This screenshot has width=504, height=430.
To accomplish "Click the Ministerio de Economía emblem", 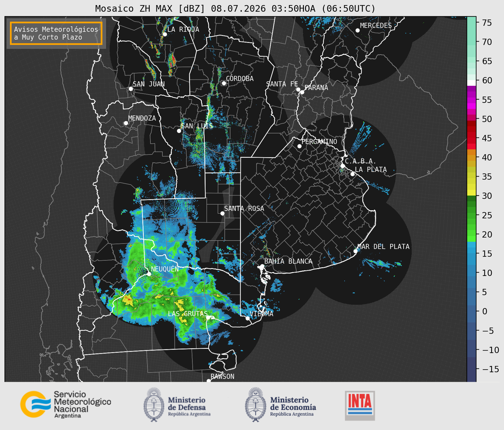I will click(x=255, y=405).
